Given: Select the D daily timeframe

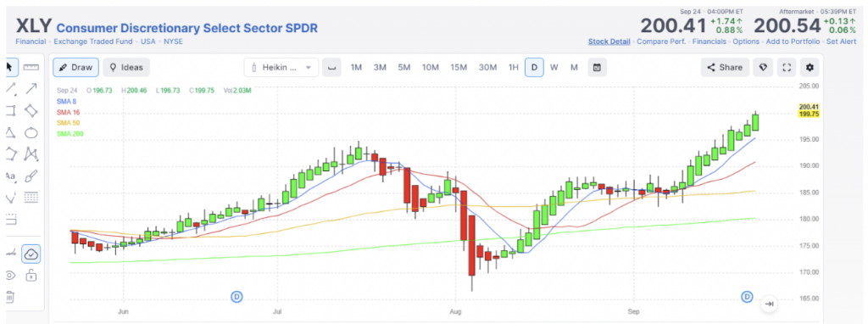Looking at the screenshot, I should point(534,68).
